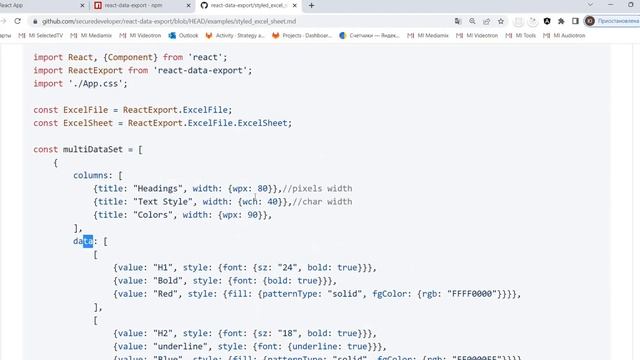
Task: Share this page icon
Action: (x=487, y=21)
